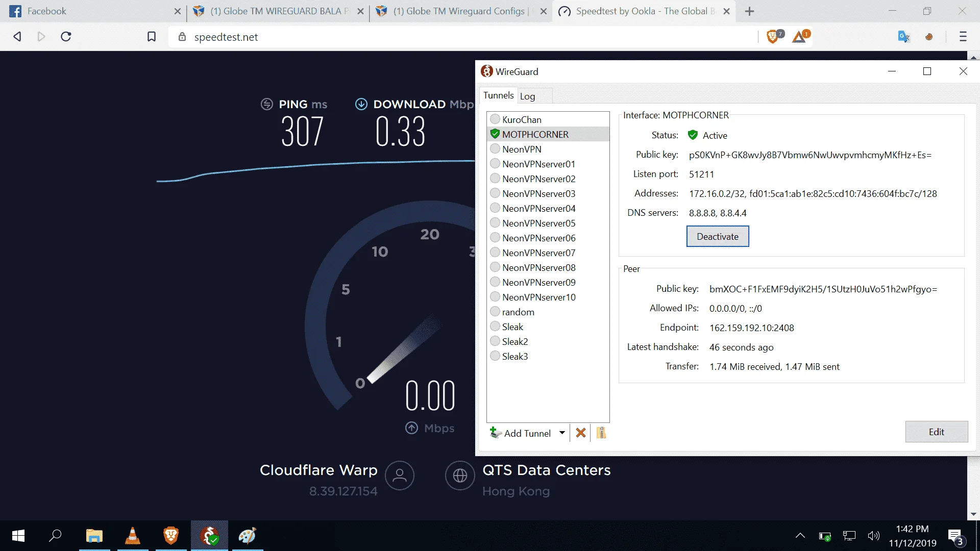This screenshot has height=551, width=980.
Task: Click Edit to modify tunnel configuration
Action: 937,432
